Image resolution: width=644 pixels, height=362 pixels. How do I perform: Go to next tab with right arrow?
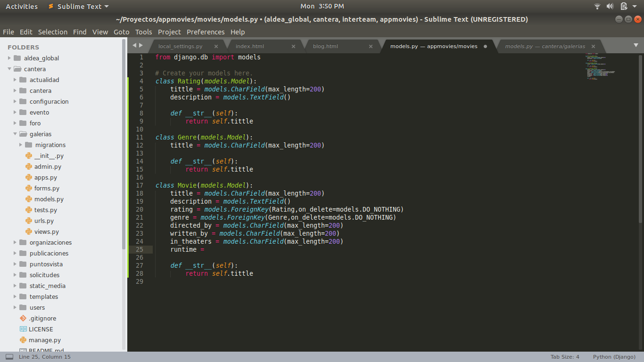pyautogui.click(x=140, y=46)
